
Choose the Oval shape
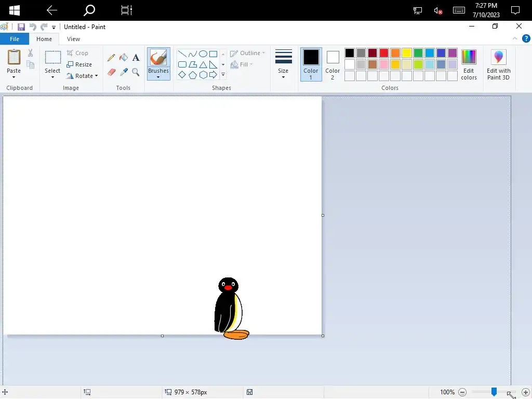(203, 54)
